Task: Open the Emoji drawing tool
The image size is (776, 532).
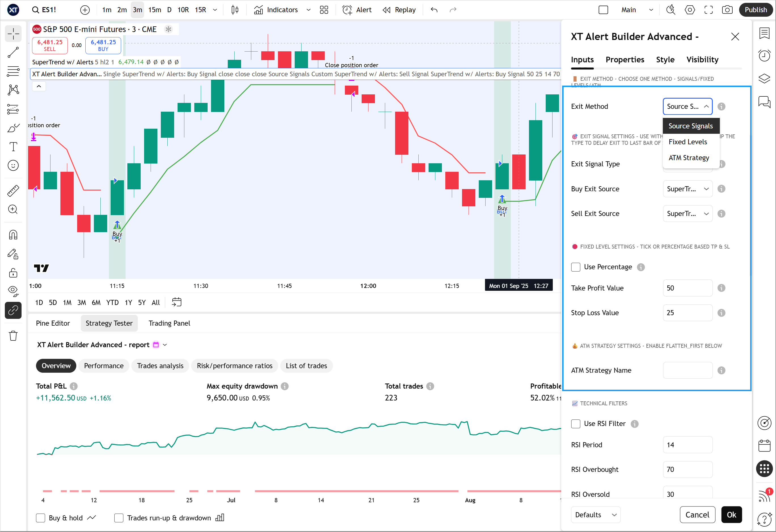Action: pyautogui.click(x=13, y=165)
